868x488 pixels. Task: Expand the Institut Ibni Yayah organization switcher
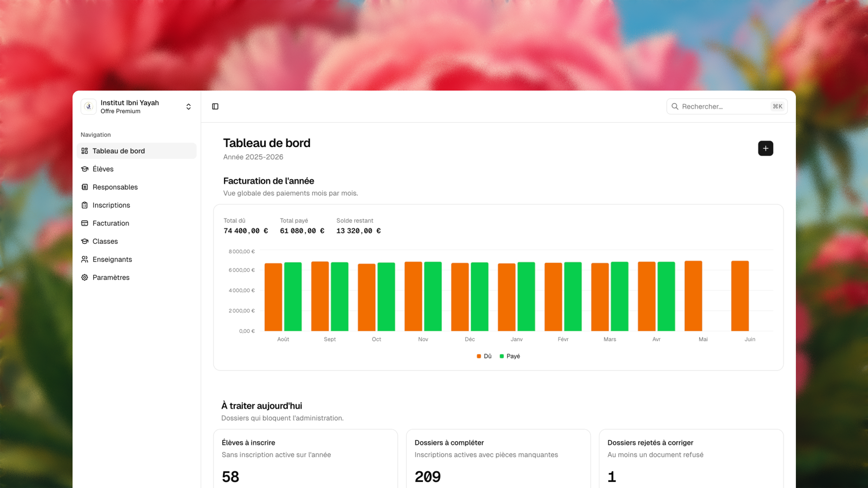[188, 107]
